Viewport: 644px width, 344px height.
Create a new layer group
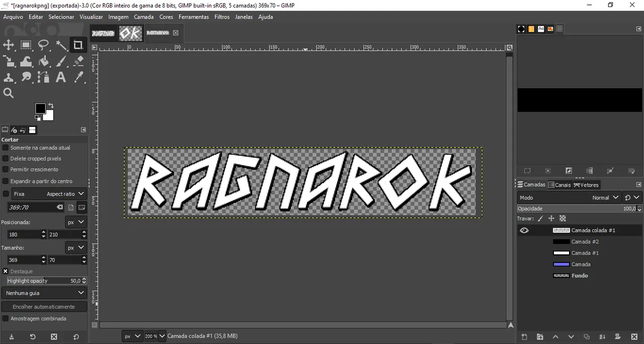(540, 337)
